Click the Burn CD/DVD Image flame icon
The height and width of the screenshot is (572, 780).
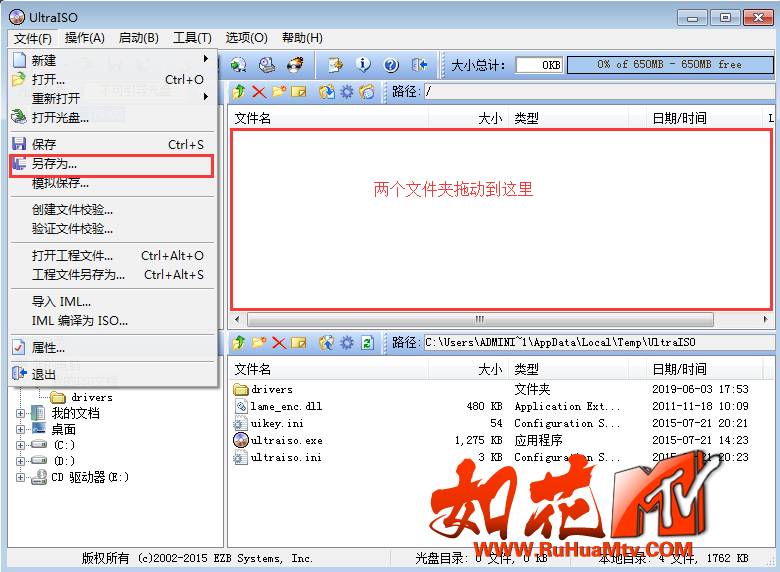coord(295,65)
